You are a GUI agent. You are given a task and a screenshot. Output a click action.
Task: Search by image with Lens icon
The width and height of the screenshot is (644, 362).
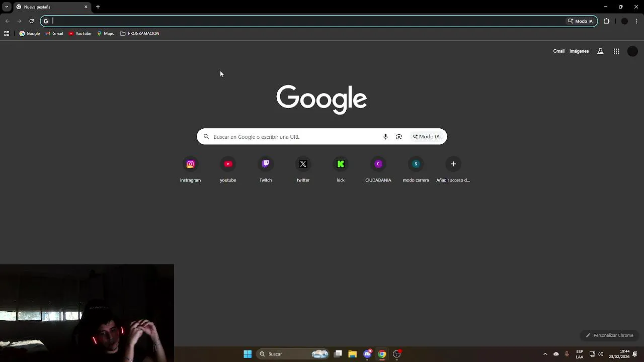[x=399, y=137]
